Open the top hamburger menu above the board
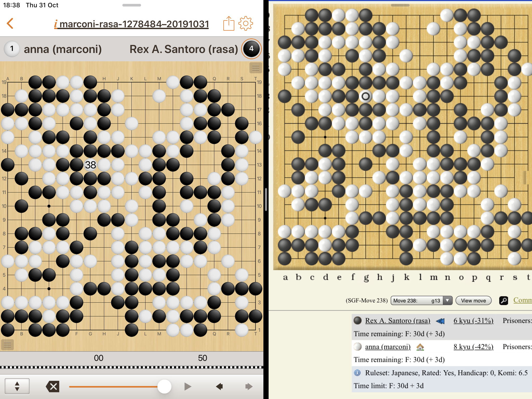 tap(256, 68)
